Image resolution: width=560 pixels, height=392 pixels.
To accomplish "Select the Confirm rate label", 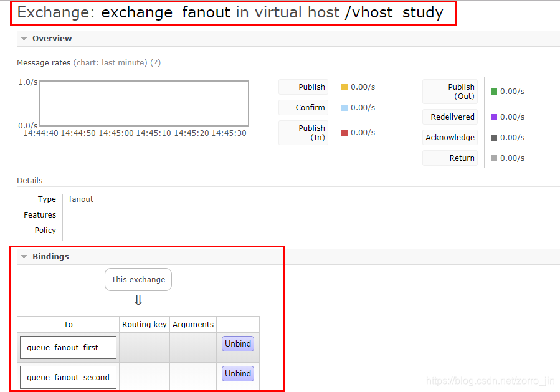I will (x=303, y=108).
